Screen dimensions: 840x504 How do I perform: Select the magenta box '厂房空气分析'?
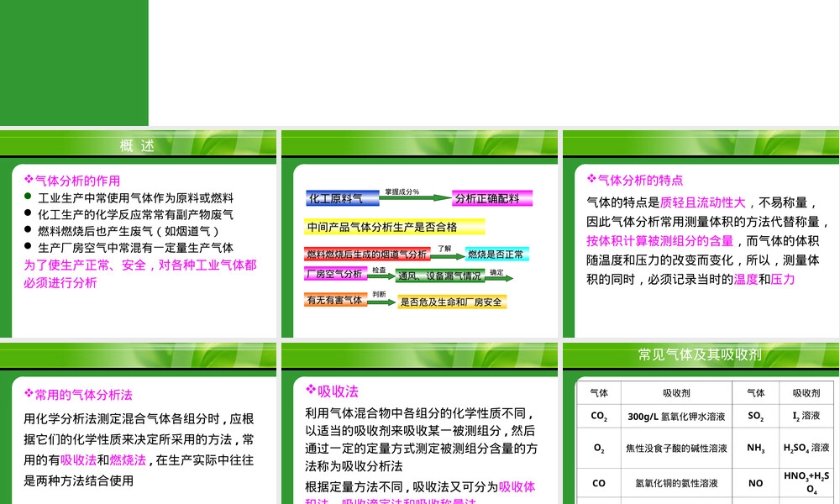pyautogui.click(x=335, y=274)
